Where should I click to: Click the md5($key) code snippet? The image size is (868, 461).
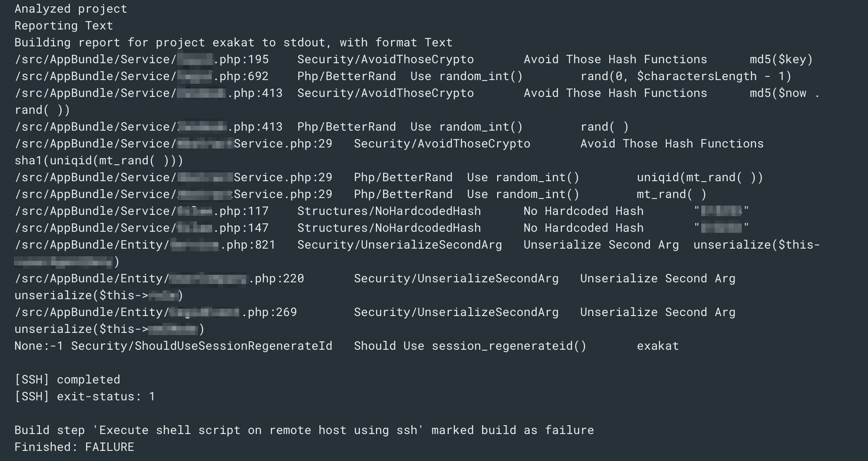781,59
